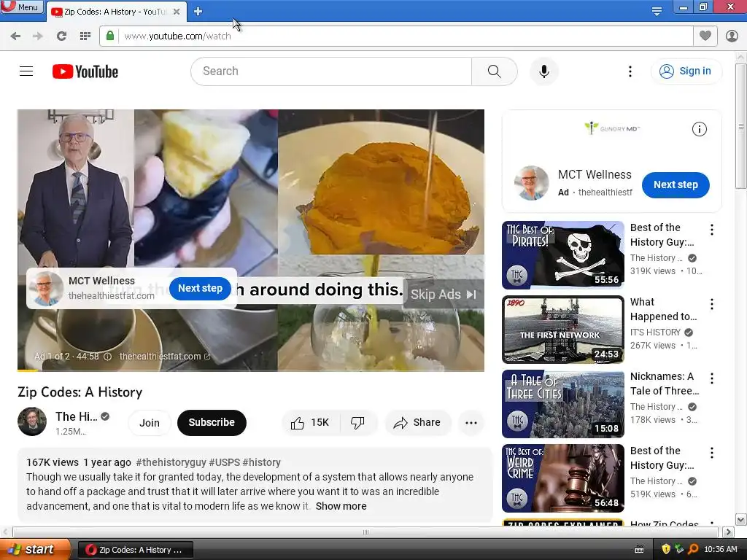Open options menu for Weird Crime video
This screenshot has height=560, width=747.
pyautogui.click(x=712, y=453)
